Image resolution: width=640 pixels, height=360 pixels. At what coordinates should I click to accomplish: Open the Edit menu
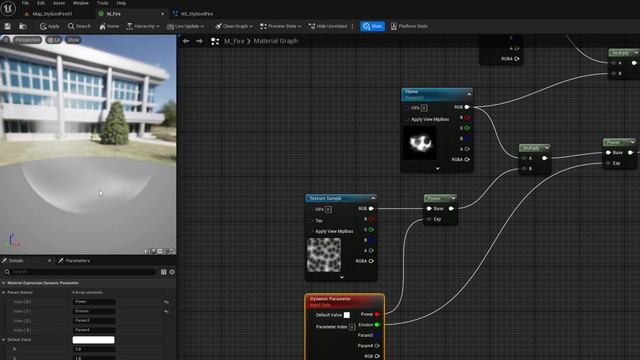41,3
